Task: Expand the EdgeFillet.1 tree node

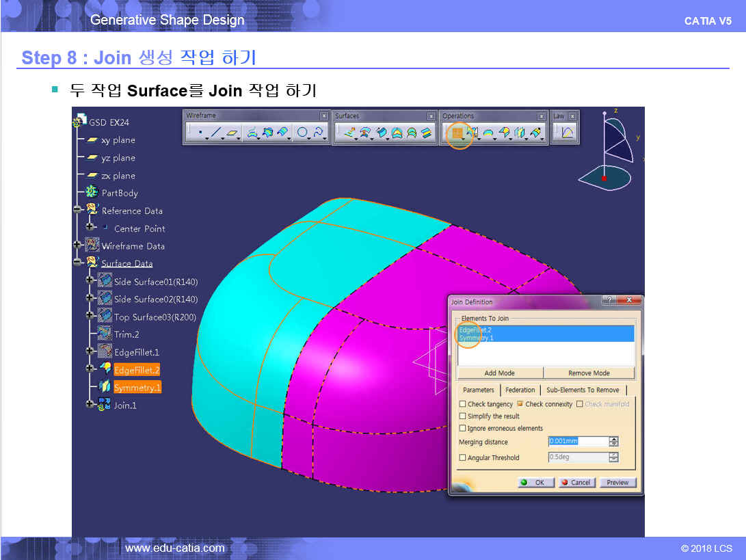Action: point(90,352)
